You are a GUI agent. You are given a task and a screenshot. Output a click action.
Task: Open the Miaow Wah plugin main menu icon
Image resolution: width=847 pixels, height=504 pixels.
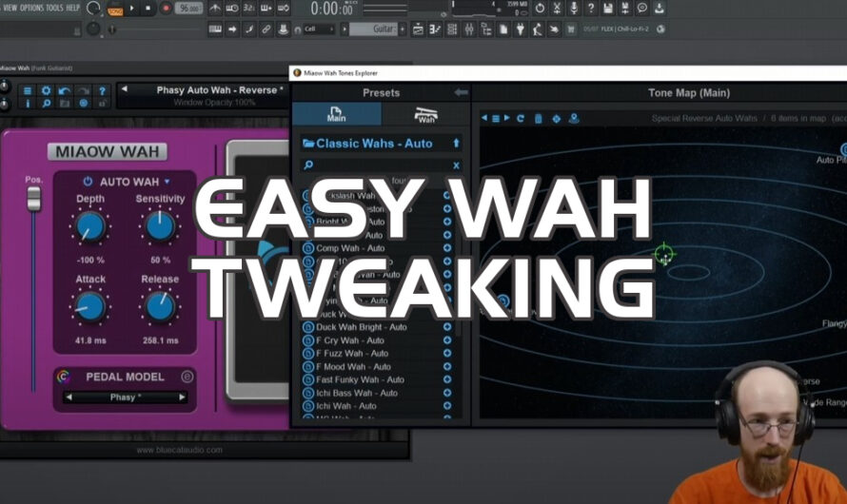pyautogui.click(x=27, y=90)
